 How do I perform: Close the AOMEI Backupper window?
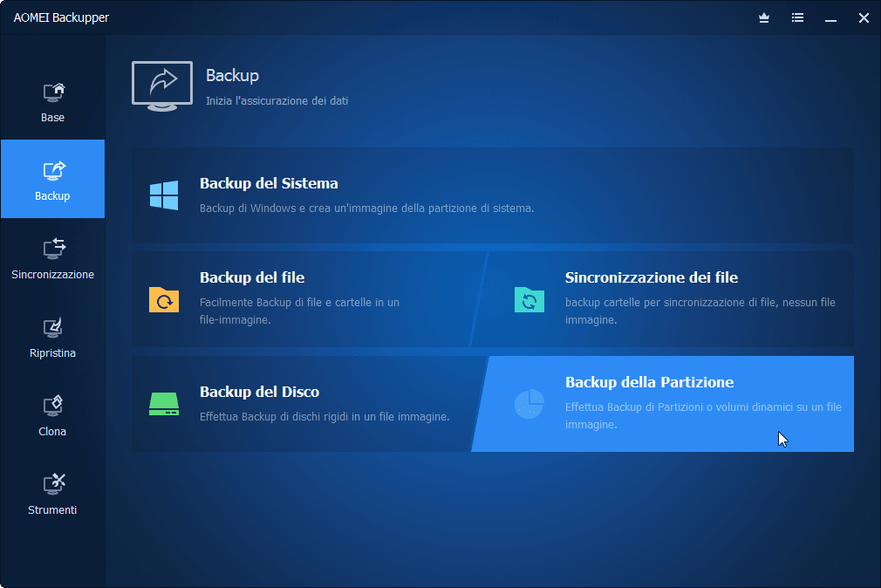[x=864, y=18]
